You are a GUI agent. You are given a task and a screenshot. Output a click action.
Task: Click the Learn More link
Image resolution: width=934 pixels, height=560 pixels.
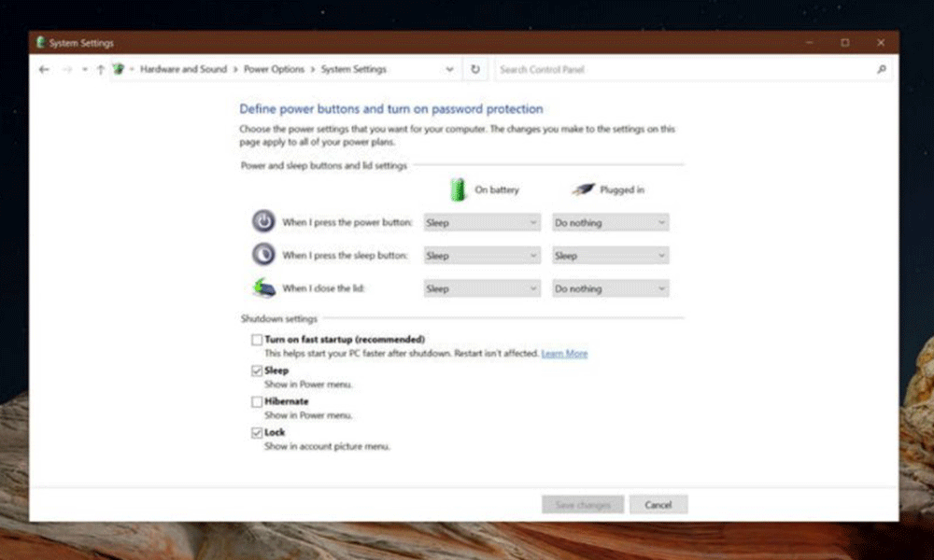tap(564, 354)
